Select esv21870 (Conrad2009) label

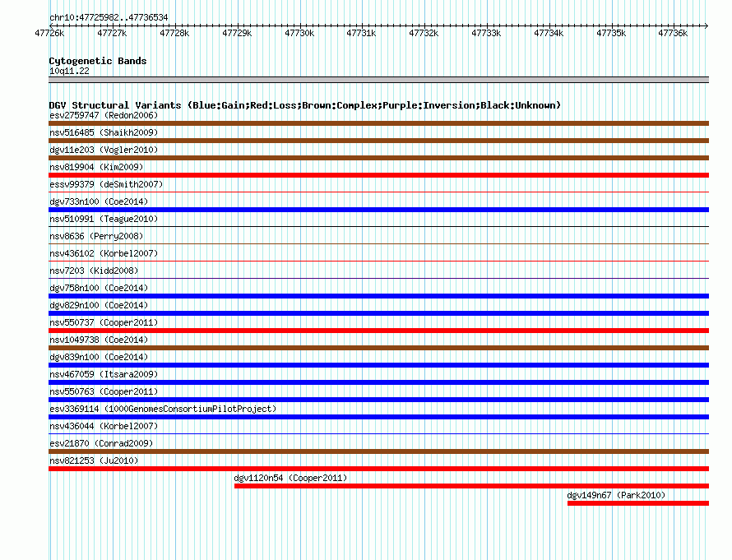(101, 443)
